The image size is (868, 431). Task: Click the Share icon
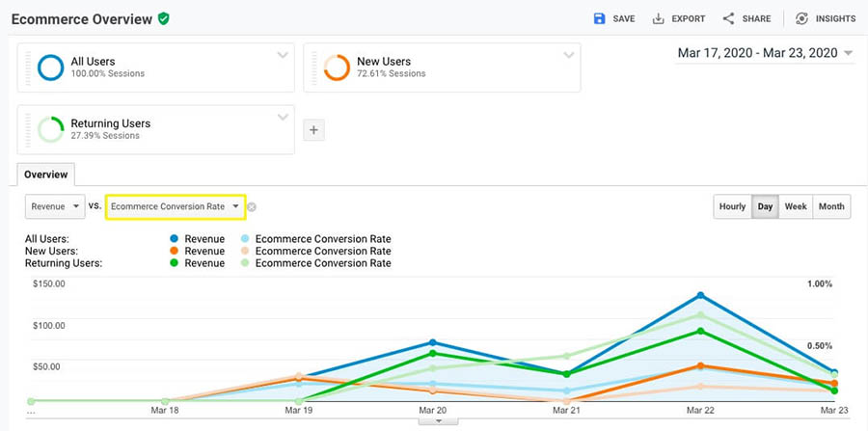tap(728, 18)
